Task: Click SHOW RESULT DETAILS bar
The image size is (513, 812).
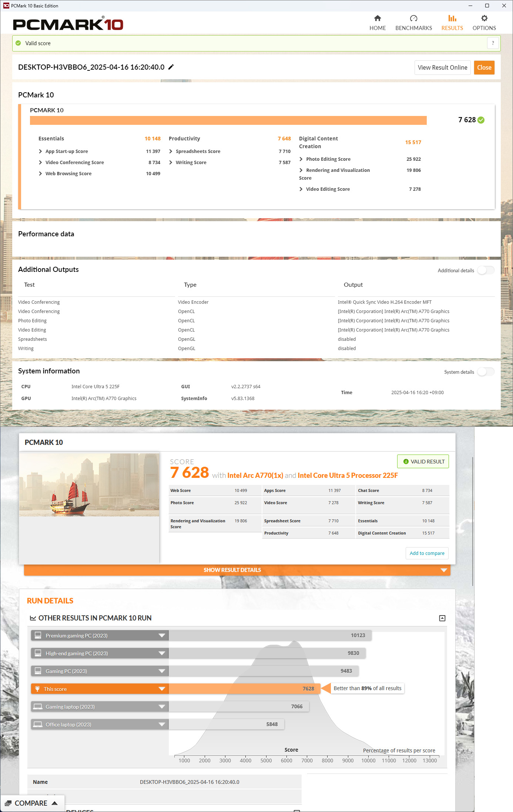Action: point(237,570)
